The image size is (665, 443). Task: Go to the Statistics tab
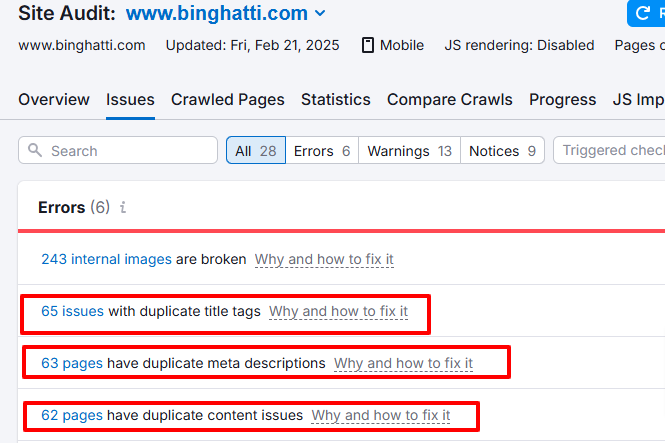point(336,100)
